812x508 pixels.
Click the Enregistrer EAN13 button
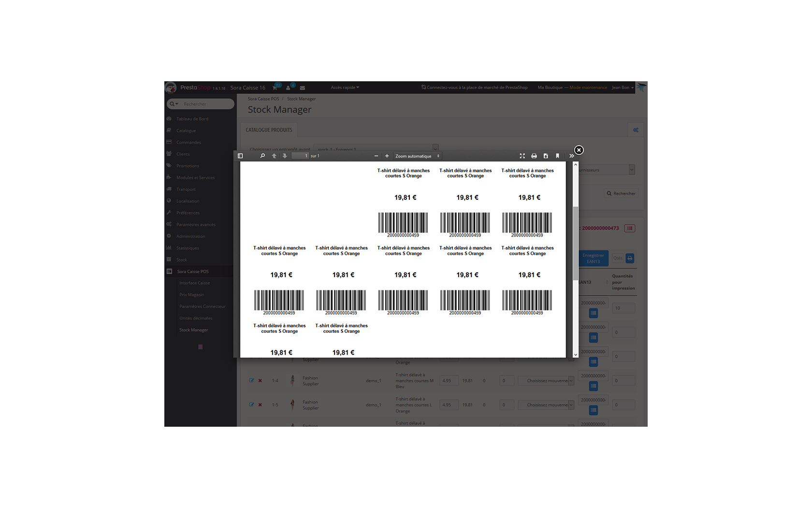[593, 258]
